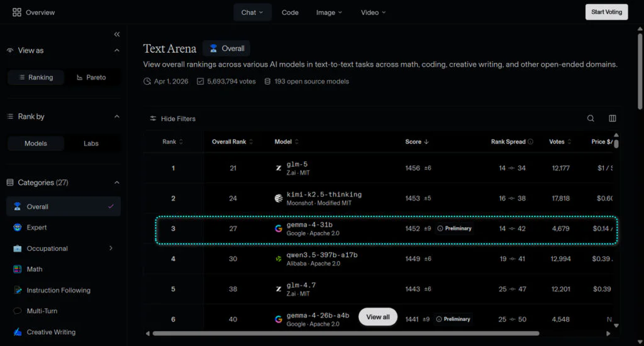Open the Chat dropdown menu
The height and width of the screenshot is (346, 644).
(253, 12)
